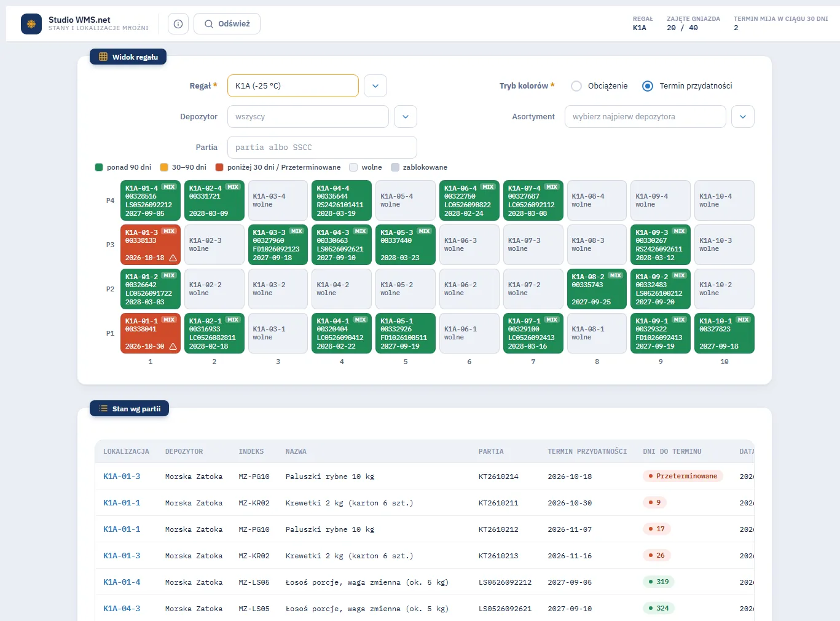Focus the Partia input field
The width and height of the screenshot is (840, 621).
pos(322,148)
